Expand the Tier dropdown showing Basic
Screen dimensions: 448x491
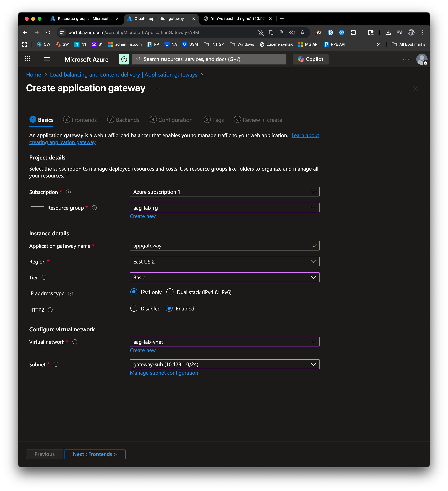(x=224, y=277)
